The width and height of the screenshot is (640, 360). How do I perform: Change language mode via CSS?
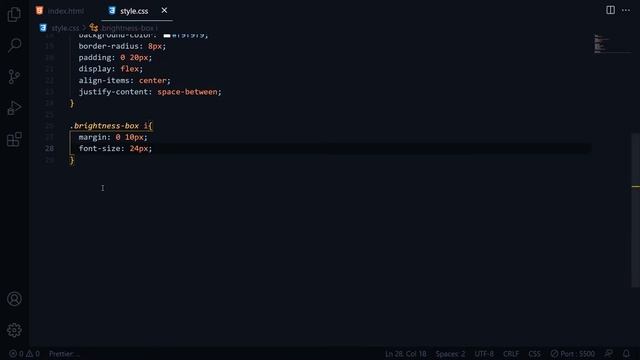click(x=534, y=353)
